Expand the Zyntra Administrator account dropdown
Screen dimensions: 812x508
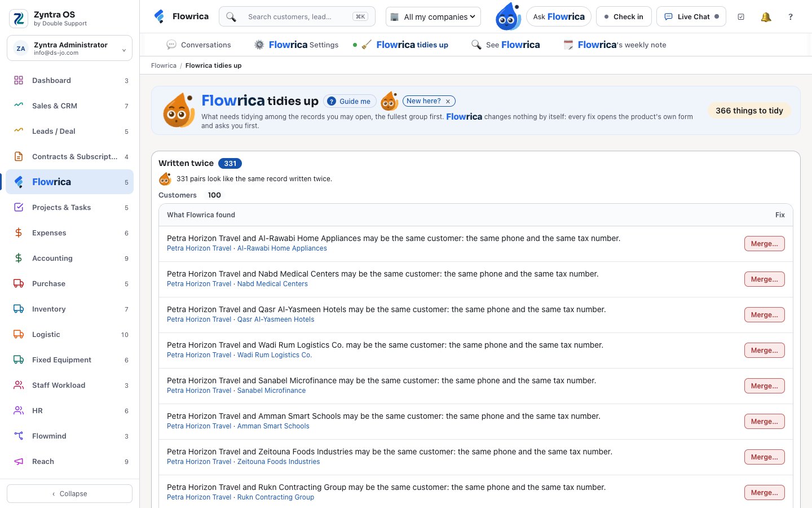tap(69, 48)
